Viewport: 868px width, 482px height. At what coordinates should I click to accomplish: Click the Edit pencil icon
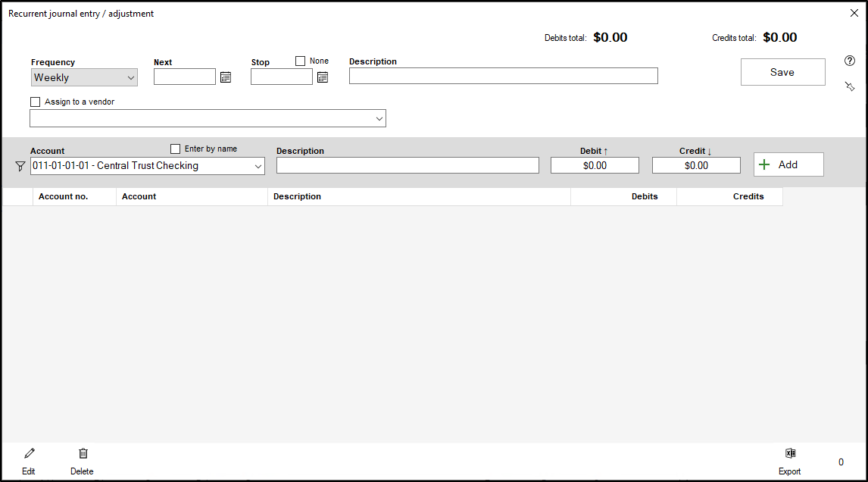pyautogui.click(x=29, y=453)
